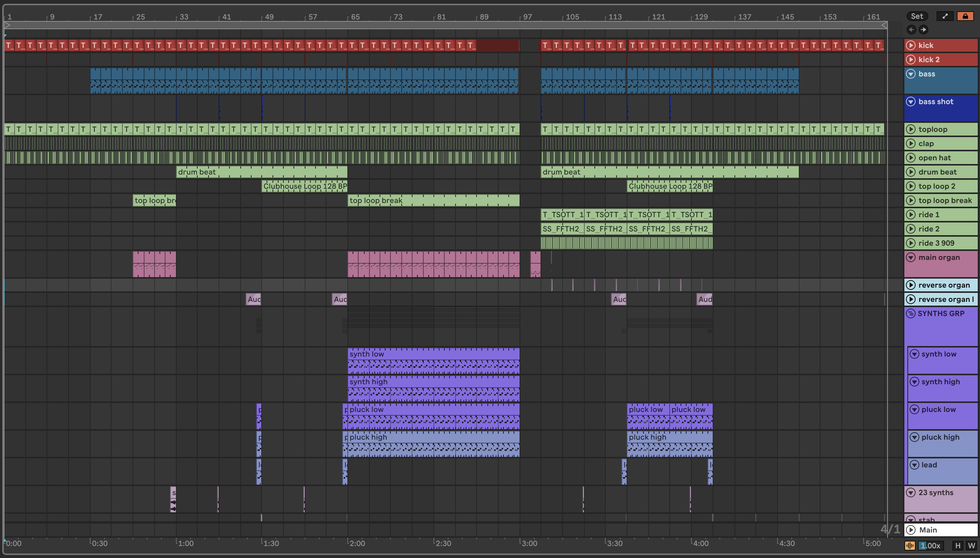Unfold the ride 1 track
This screenshot has width=980, height=558.
pyautogui.click(x=911, y=214)
